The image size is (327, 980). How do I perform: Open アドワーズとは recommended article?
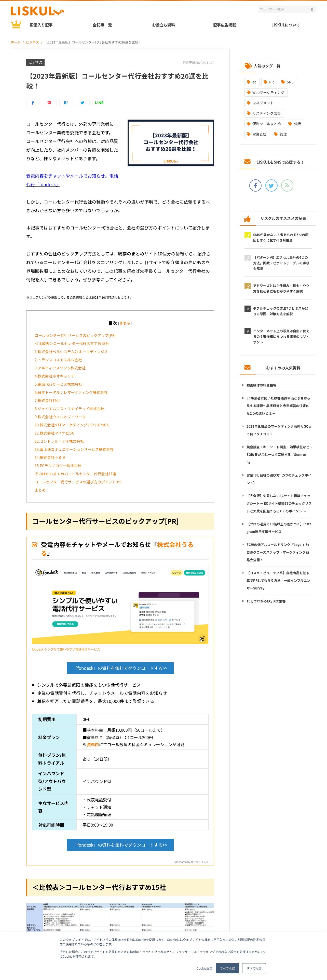[x=281, y=288]
